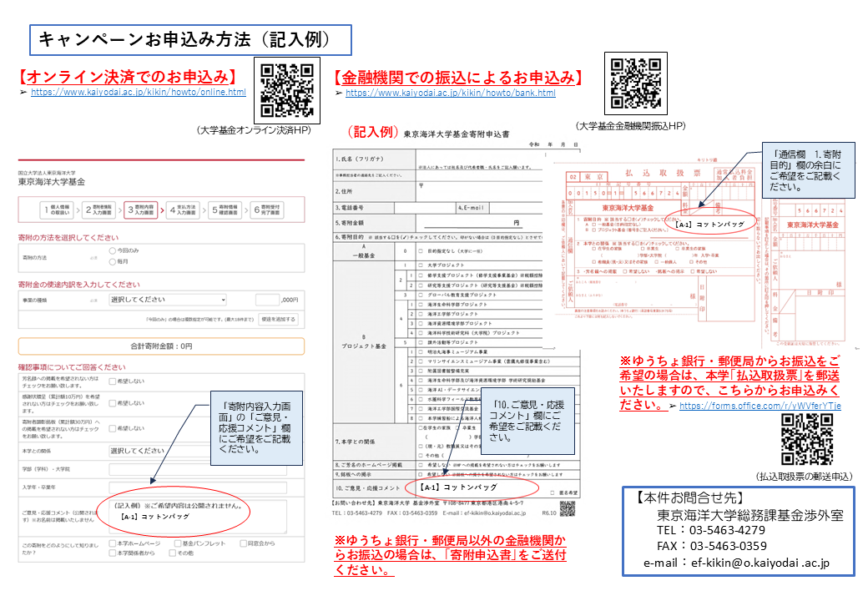Select step 3 寄附内容入力画面
Image resolution: width=868 pixels, height=601 pixels.
coord(140,210)
